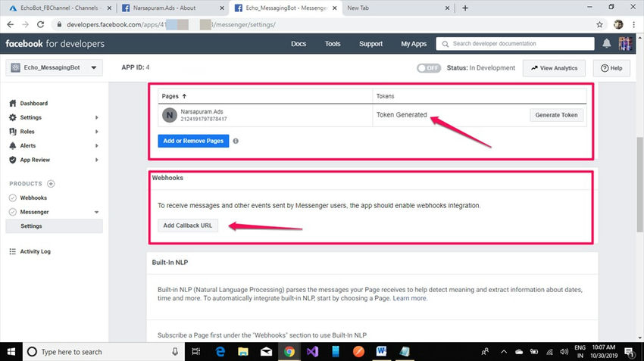Open Word from the taskbar

(381, 352)
